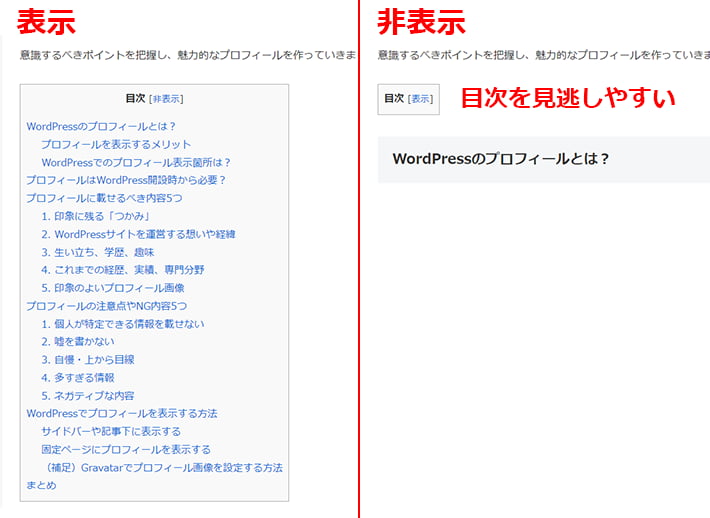Open プロフィールの注意点やNG内容5つ link

click(106, 306)
